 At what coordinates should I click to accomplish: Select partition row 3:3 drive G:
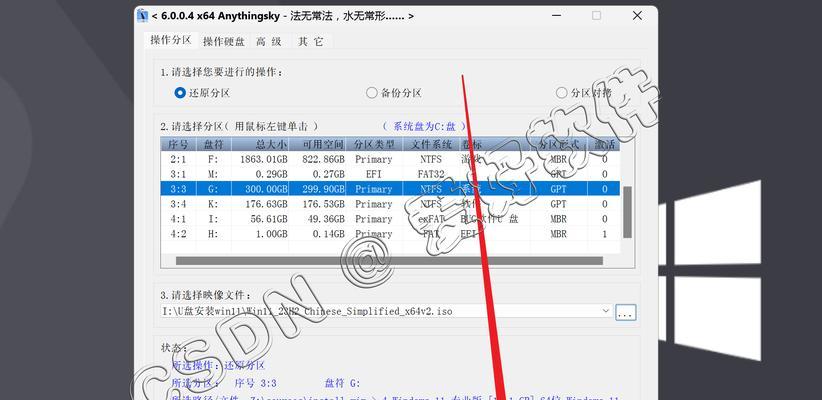point(391,189)
